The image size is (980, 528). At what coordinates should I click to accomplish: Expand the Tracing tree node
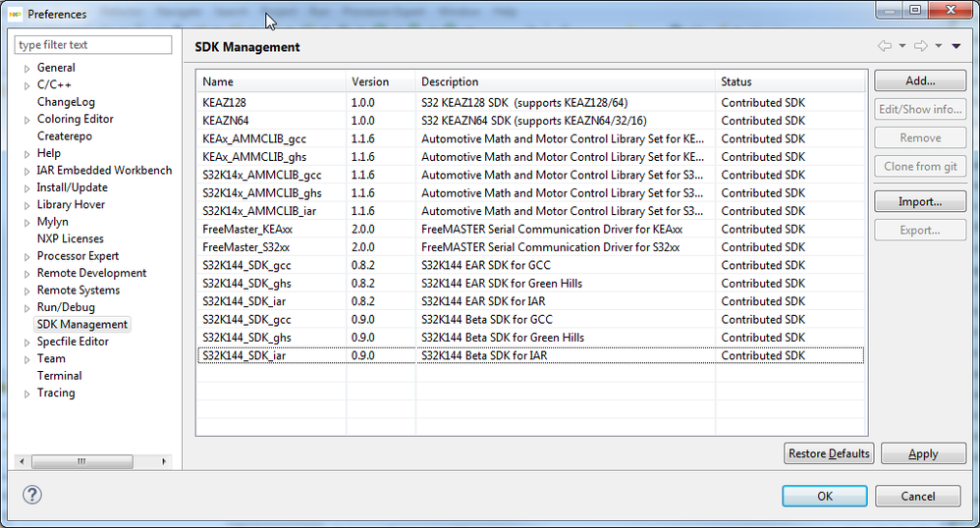[27, 394]
